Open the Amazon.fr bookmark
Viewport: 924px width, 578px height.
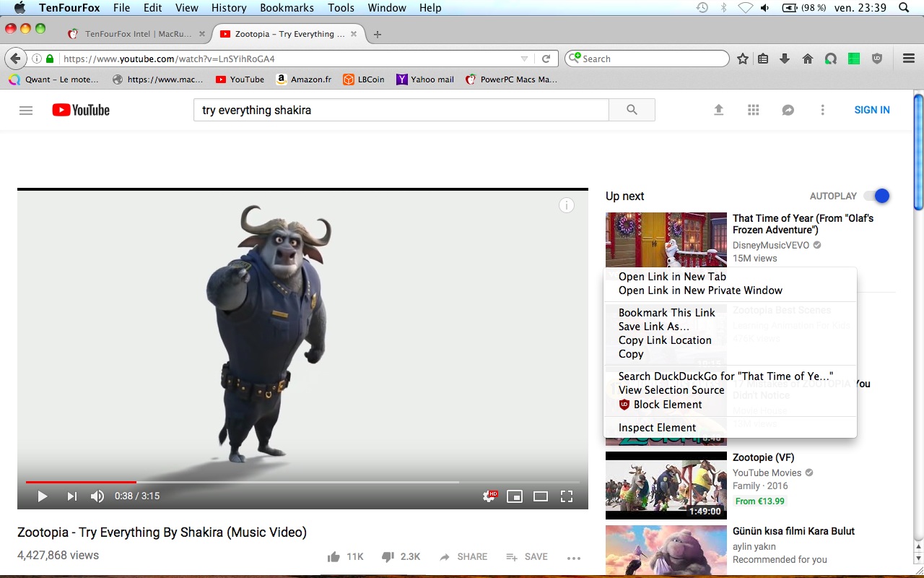point(304,79)
